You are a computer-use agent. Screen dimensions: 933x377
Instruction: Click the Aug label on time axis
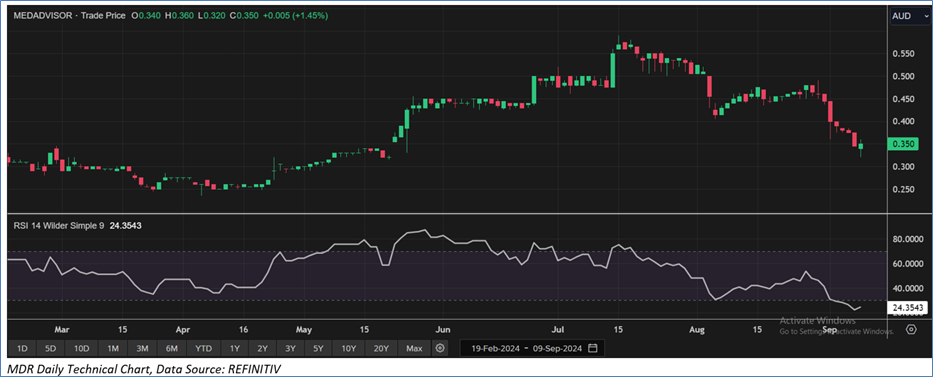[697, 329]
